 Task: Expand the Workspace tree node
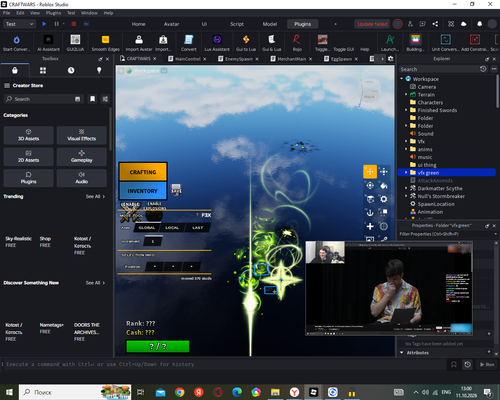(x=402, y=79)
